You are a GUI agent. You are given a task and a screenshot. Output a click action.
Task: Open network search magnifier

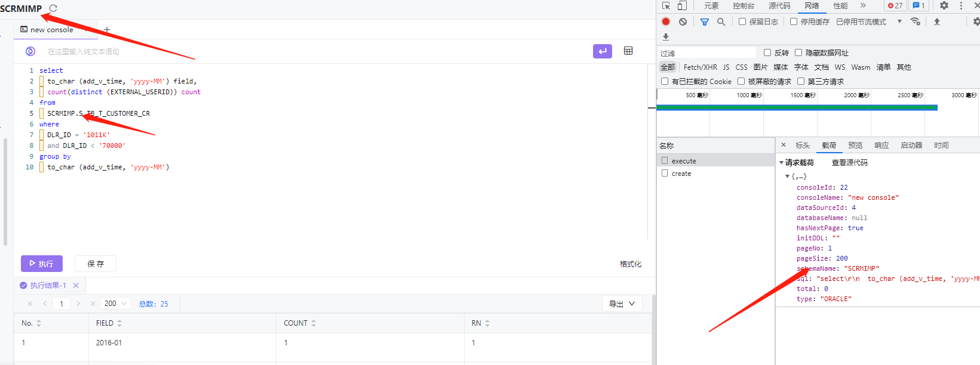coord(721,21)
